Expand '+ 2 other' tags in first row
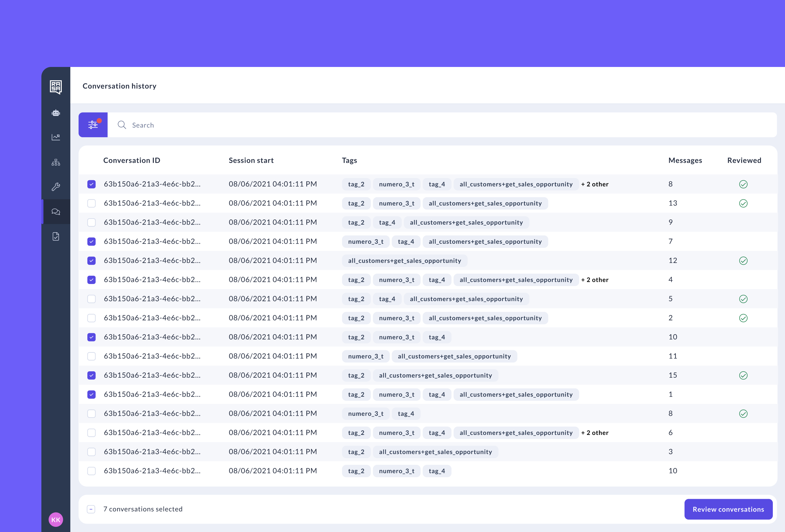The width and height of the screenshot is (785, 532). click(x=595, y=184)
